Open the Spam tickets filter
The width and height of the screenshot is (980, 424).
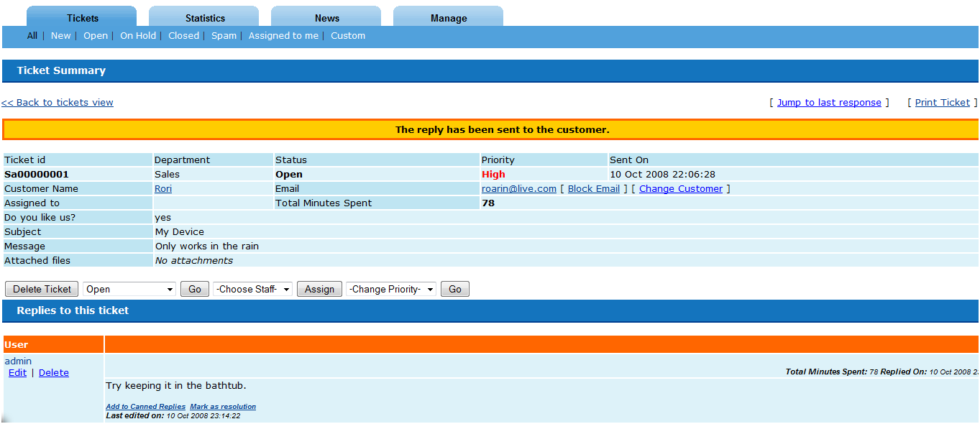[224, 36]
